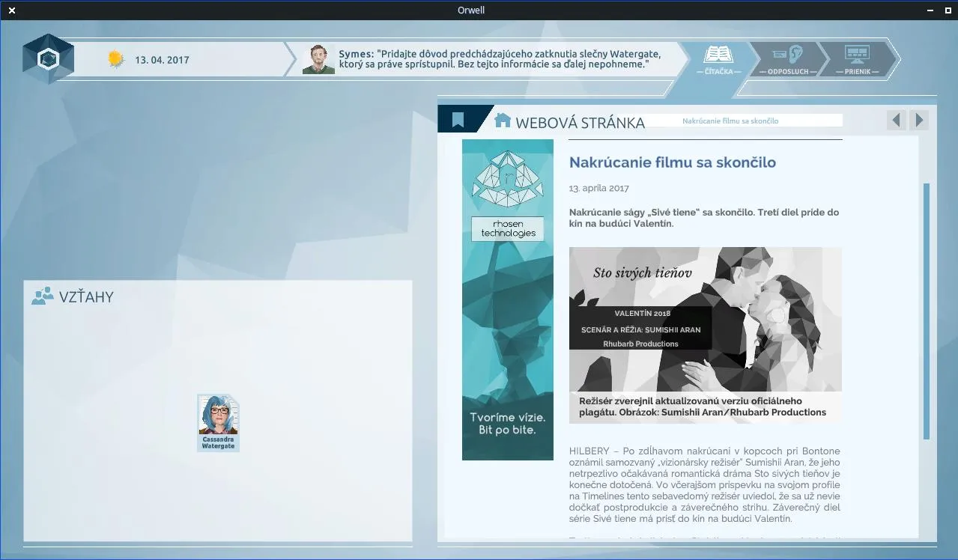The width and height of the screenshot is (958, 560).
Task: Go forward with the right arrow button
Action: pyautogui.click(x=919, y=120)
